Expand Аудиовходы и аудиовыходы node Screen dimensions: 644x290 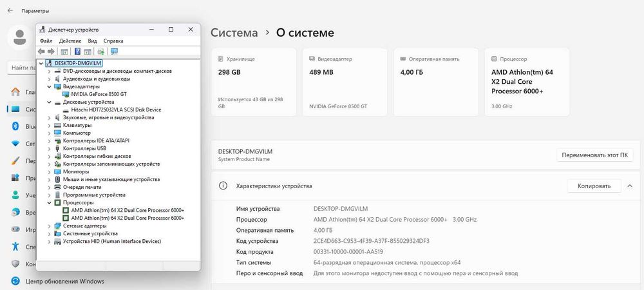(50, 79)
